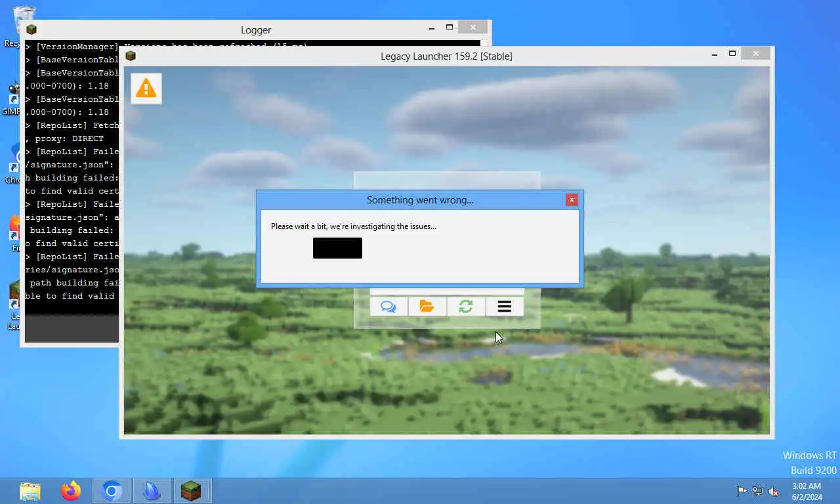Click the green refresh arrows button
840x504 pixels.
coord(466,306)
